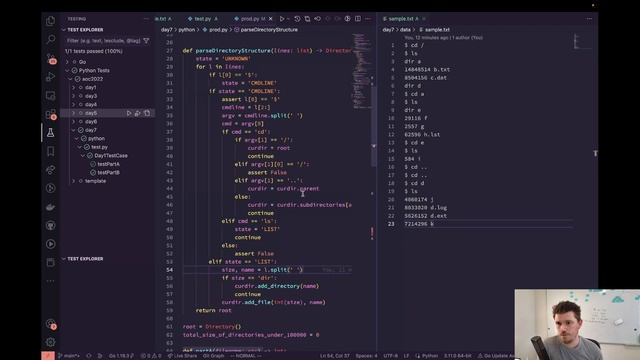
Task: Open the Bookmarks view icon
Action: [x=51, y=151]
